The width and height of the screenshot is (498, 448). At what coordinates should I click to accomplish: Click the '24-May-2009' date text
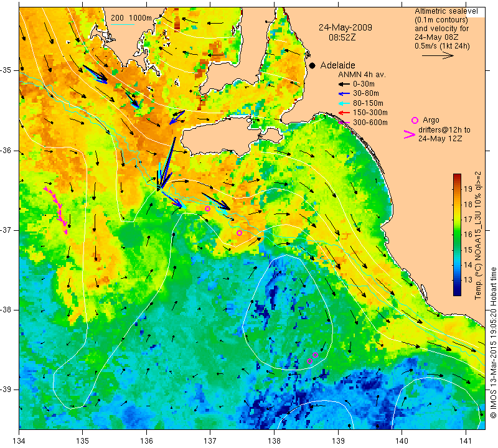tap(345, 27)
